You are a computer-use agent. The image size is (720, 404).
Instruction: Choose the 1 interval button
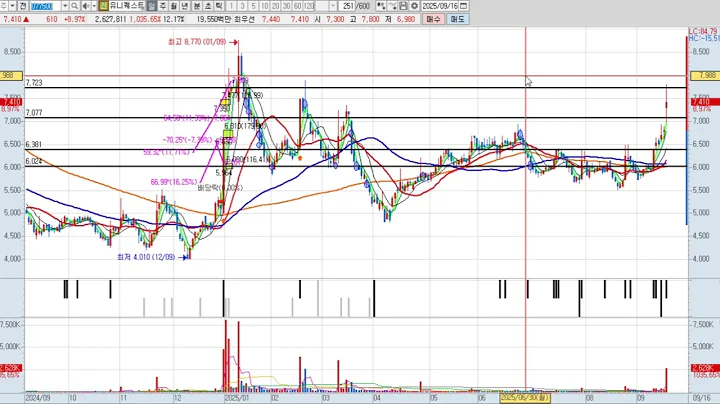point(231,6)
